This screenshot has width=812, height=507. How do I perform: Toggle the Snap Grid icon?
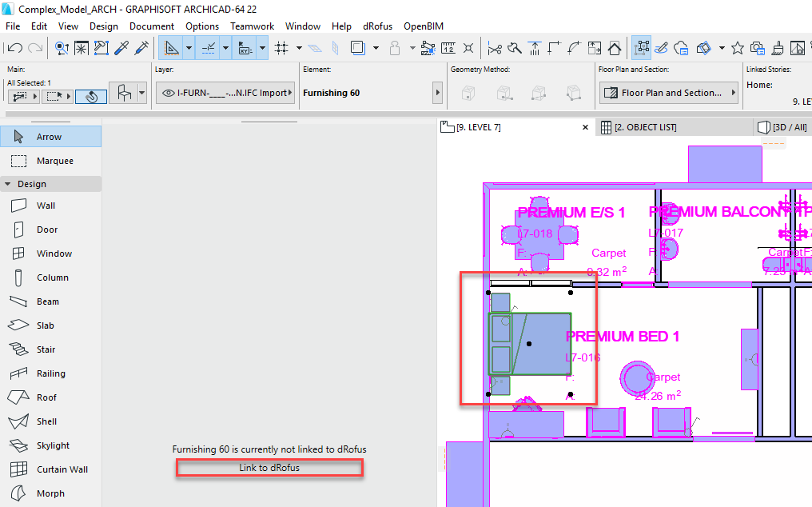click(281, 48)
